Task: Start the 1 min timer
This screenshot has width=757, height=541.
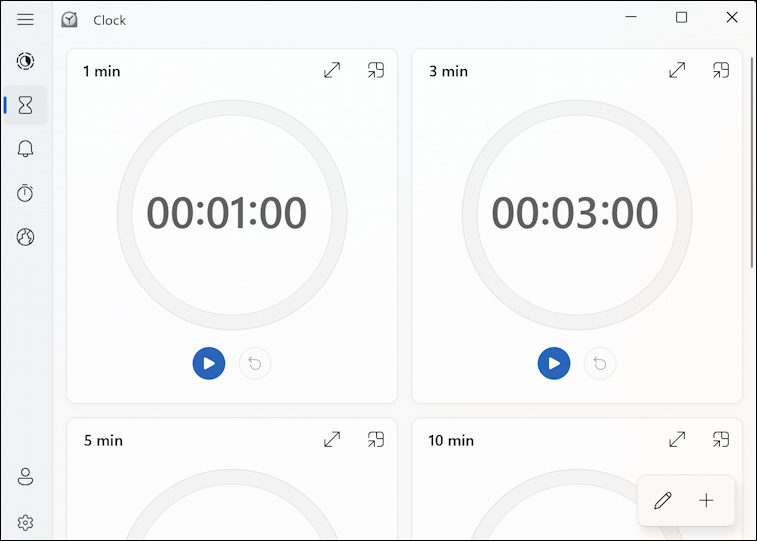Action: tap(209, 363)
